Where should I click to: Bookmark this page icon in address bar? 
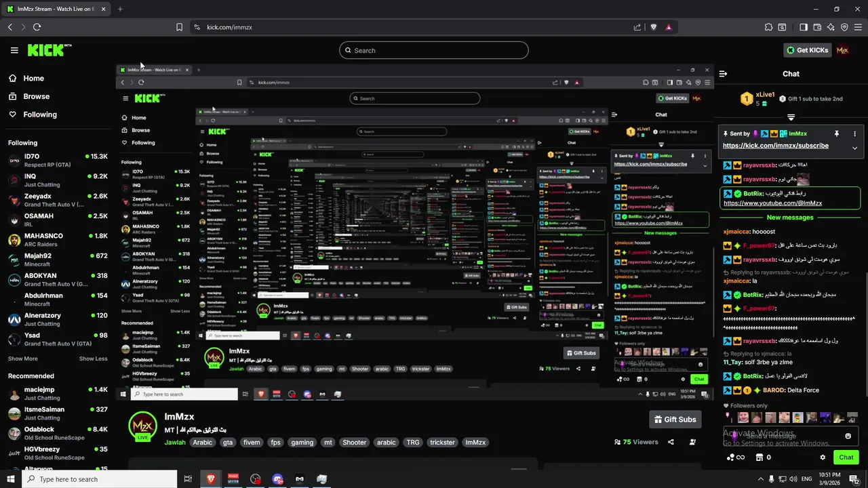pyautogui.click(x=179, y=27)
